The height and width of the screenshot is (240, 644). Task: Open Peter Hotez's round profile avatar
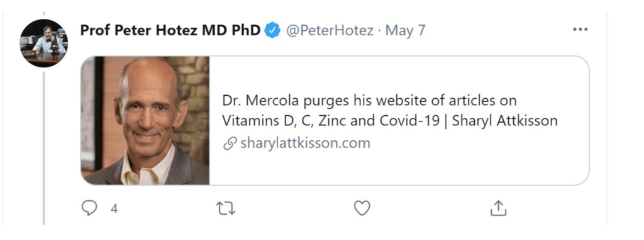[x=44, y=43]
